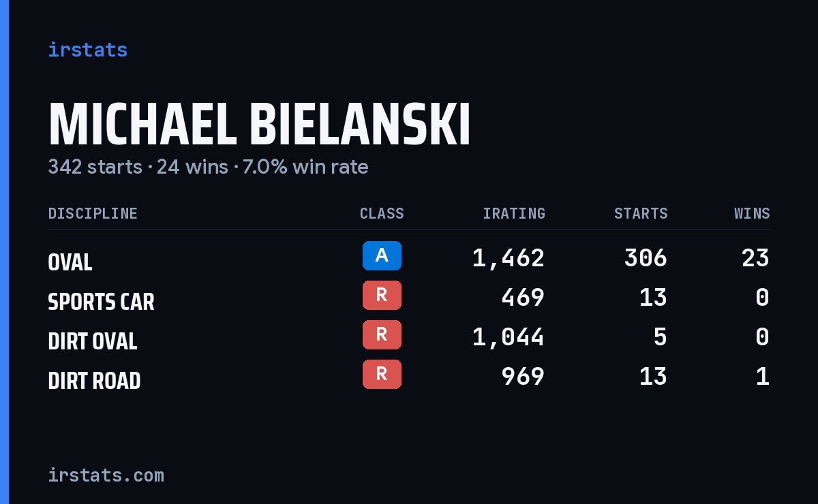Sort by the IRATING column header

point(514,214)
